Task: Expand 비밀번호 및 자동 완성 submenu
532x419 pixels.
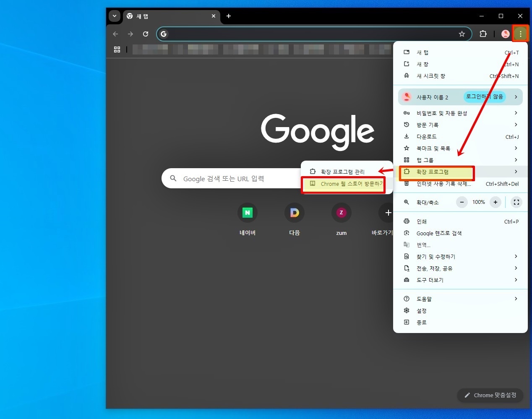Action: coord(460,113)
